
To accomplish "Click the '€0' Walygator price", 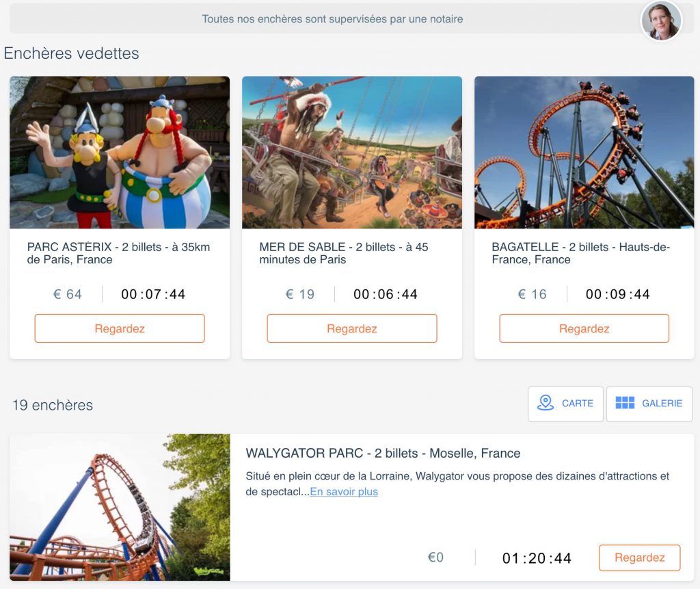I will point(435,558).
